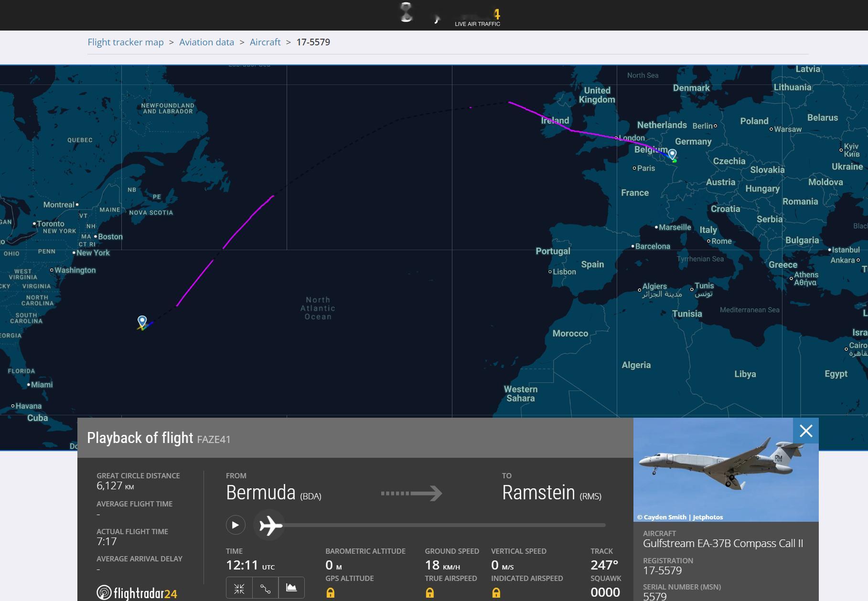Image resolution: width=868 pixels, height=601 pixels.
Task: Click the serial number 5579 value
Action: point(654,596)
